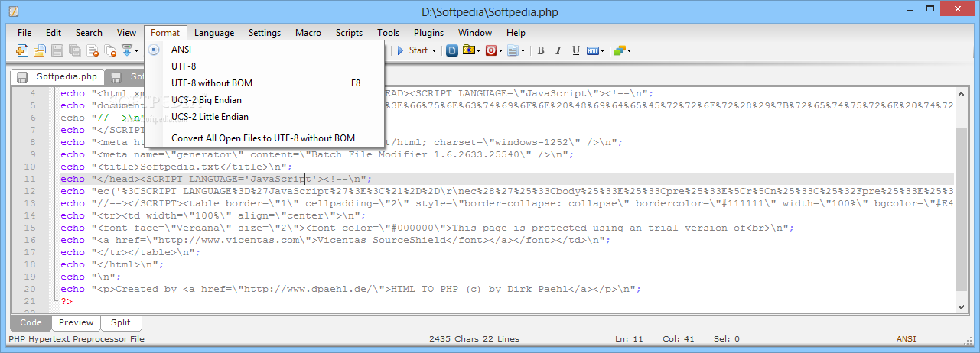The height and width of the screenshot is (353, 980).
Task: Open the Help menu
Action: (x=516, y=33)
